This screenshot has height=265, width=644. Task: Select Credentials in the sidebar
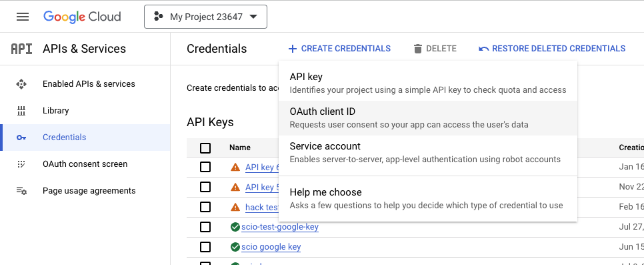85,138
